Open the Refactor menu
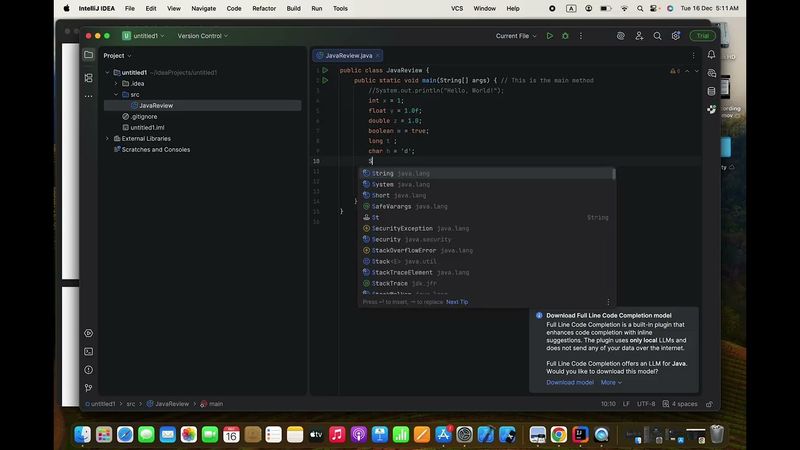 coord(264,8)
